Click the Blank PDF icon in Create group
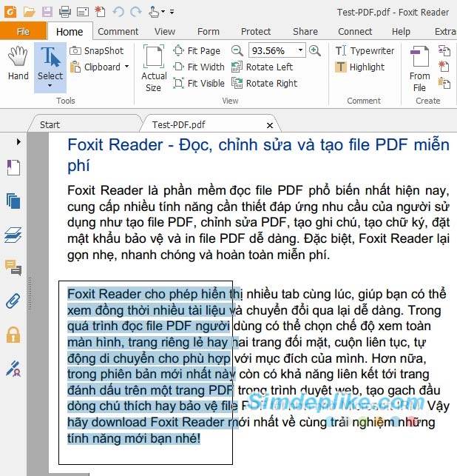Screen dimensions: 457x476 [444, 67]
